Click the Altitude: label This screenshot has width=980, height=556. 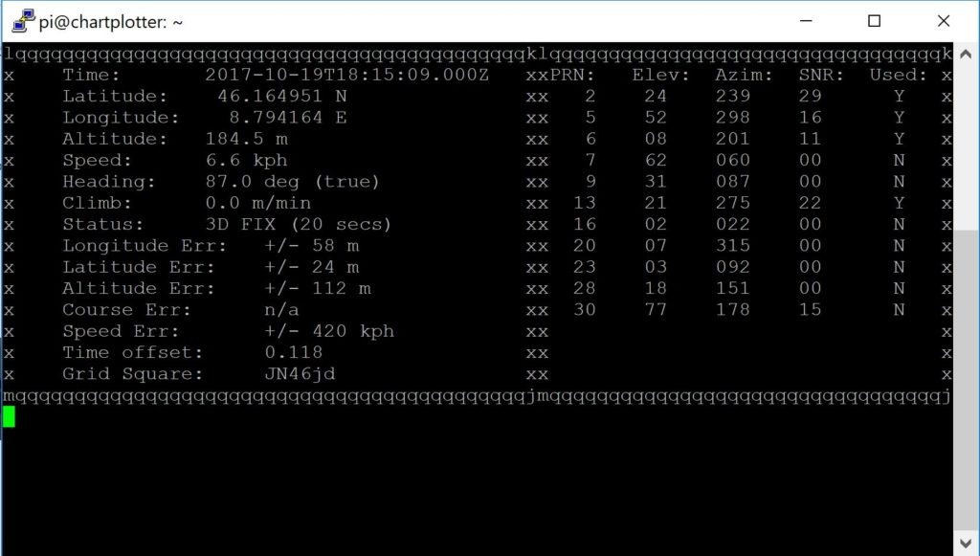tap(115, 139)
